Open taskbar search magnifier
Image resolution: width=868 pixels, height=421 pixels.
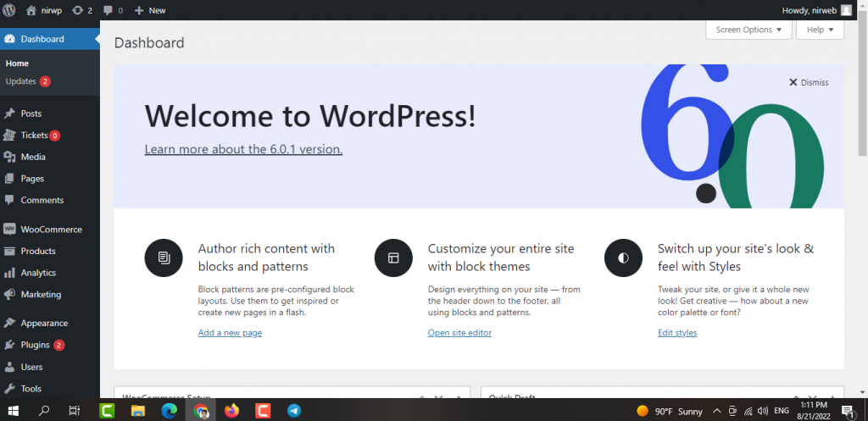(x=44, y=411)
